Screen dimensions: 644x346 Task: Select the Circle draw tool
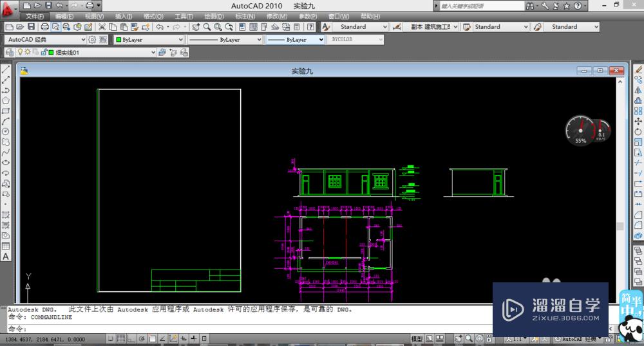point(6,132)
